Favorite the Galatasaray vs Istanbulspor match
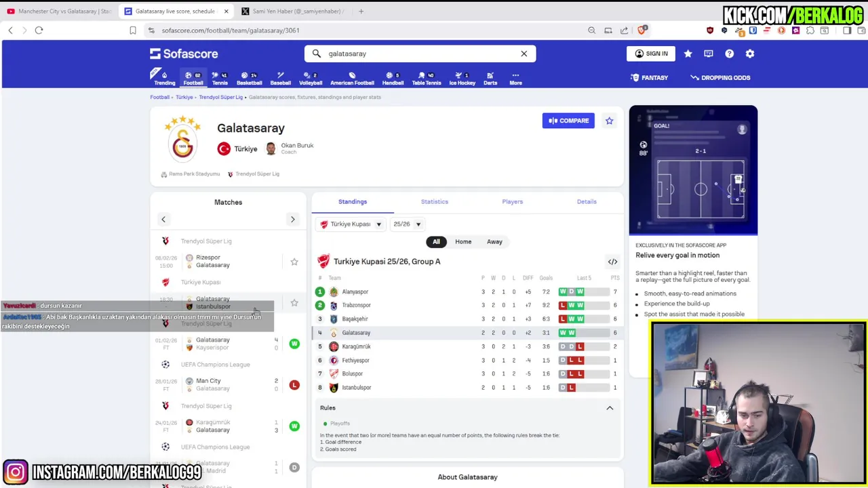The height and width of the screenshot is (488, 868). [294, 303]
